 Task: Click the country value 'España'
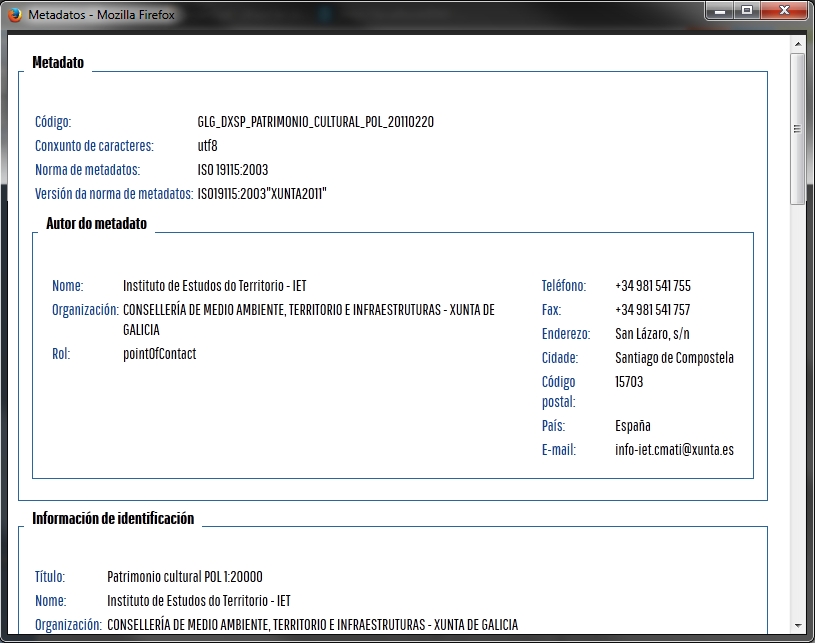633,425
